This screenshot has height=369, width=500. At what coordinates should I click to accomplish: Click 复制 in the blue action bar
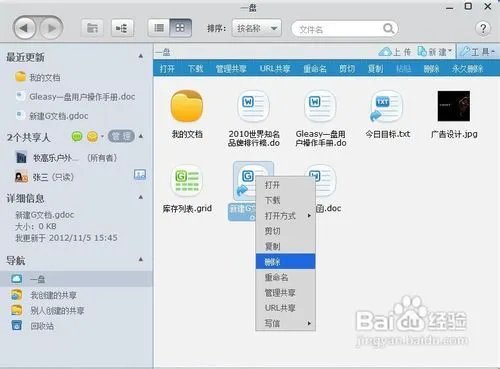[x=375, y=69]
